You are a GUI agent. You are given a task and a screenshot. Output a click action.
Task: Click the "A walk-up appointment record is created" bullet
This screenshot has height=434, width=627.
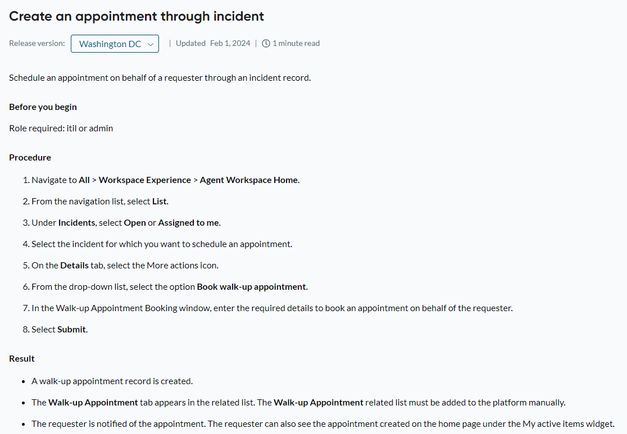112,381
